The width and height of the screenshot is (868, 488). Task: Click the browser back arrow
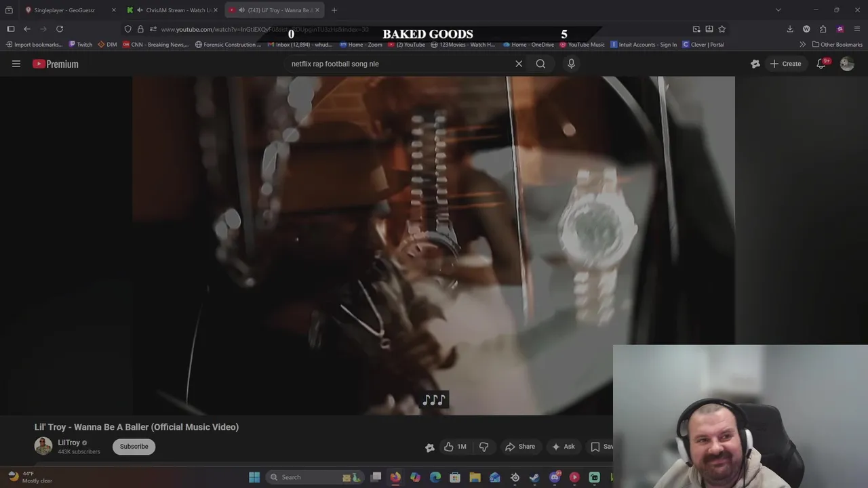pyautogui.click(x=27, y=28)
